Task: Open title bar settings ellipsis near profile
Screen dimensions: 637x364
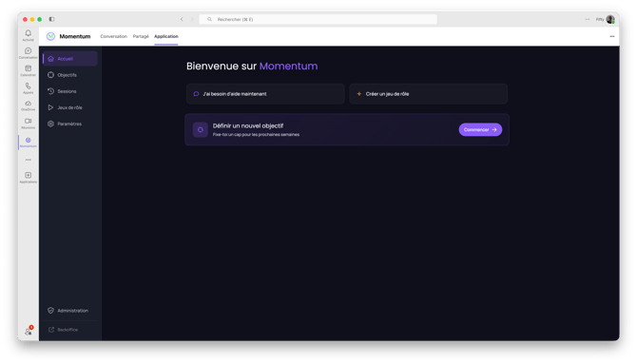Action: 588,19
